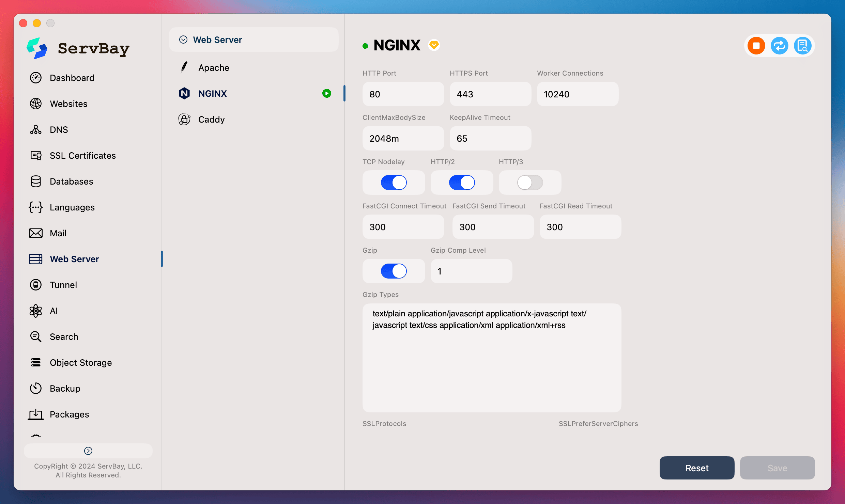Edit FastCGI Connect Timeout field

point(403,227)
